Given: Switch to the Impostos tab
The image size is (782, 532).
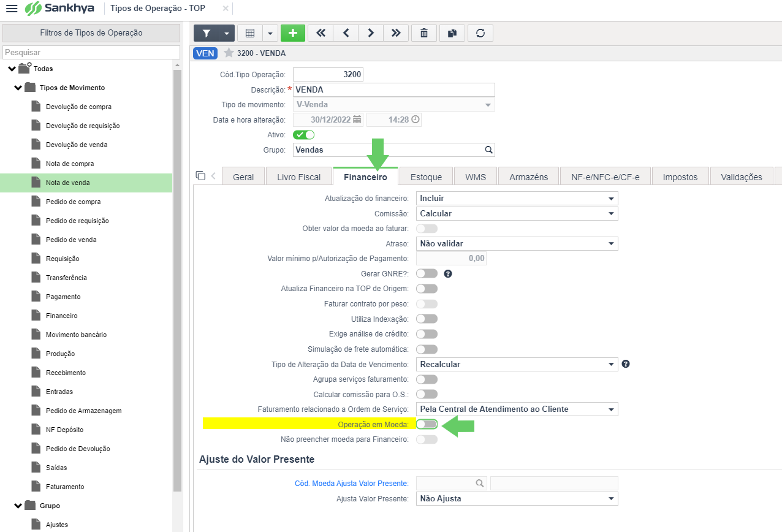Looking at the screenshot, I should click(680, 177).
